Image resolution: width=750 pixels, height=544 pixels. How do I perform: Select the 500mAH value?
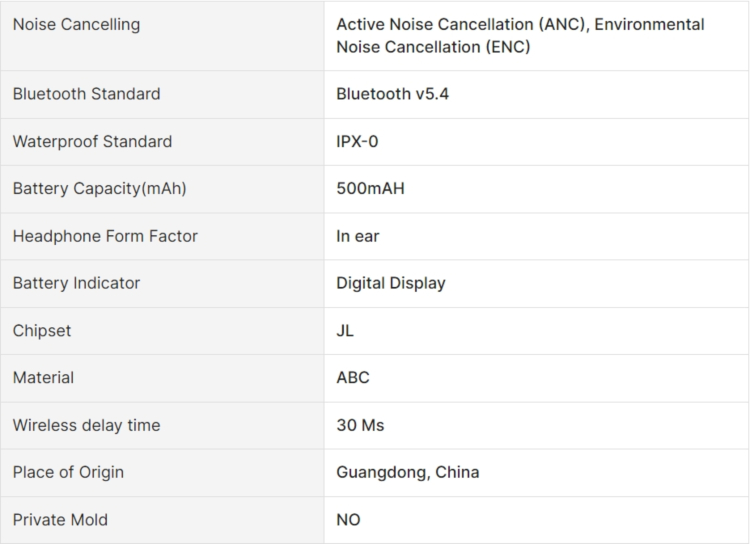pyautogui.click(x=370, y=189)
